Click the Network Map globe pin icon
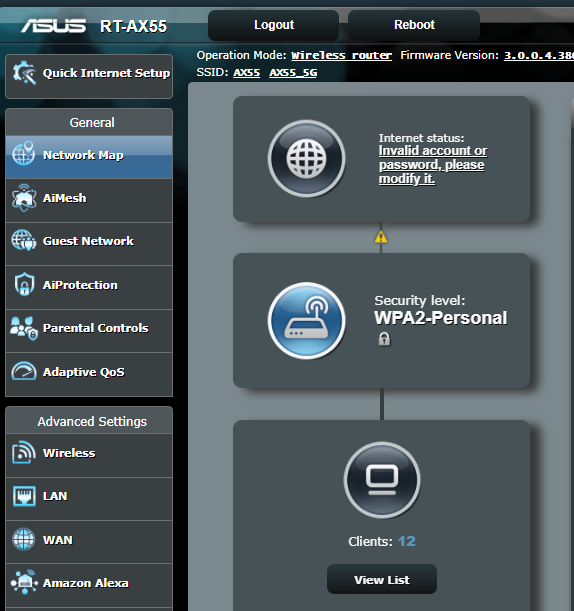The width and height of the screenshot is (574, 611). (24, 154)
